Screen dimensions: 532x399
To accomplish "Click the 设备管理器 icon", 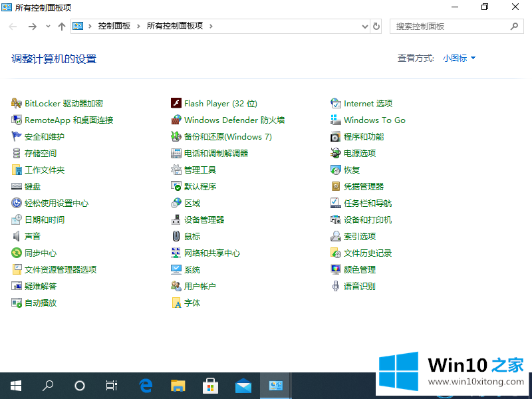I will coord(176,219).
